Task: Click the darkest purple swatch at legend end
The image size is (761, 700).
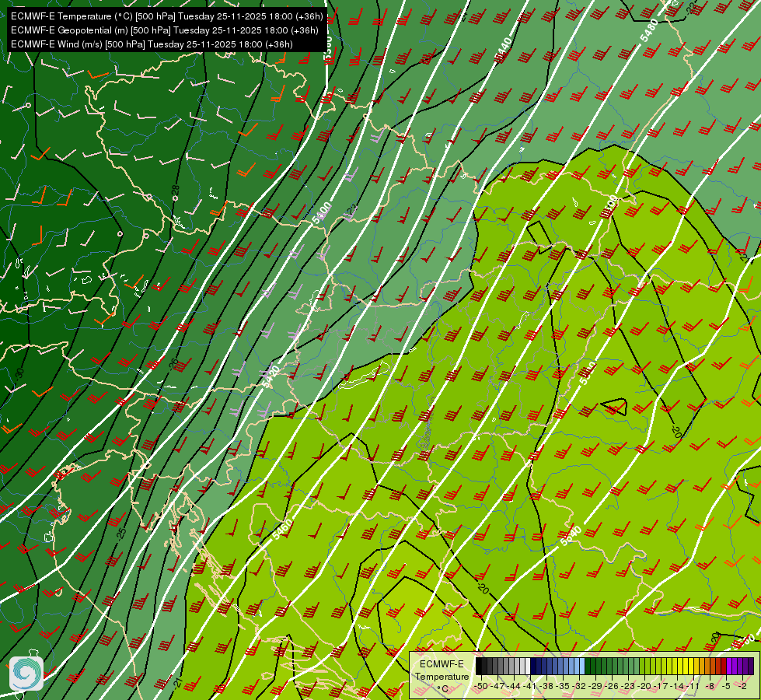Action: 751,666
